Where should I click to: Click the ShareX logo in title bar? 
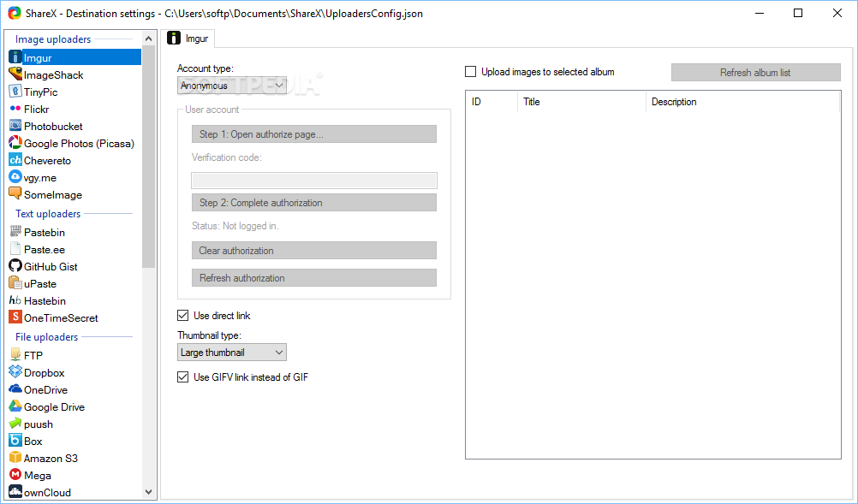tap(14, 13)
